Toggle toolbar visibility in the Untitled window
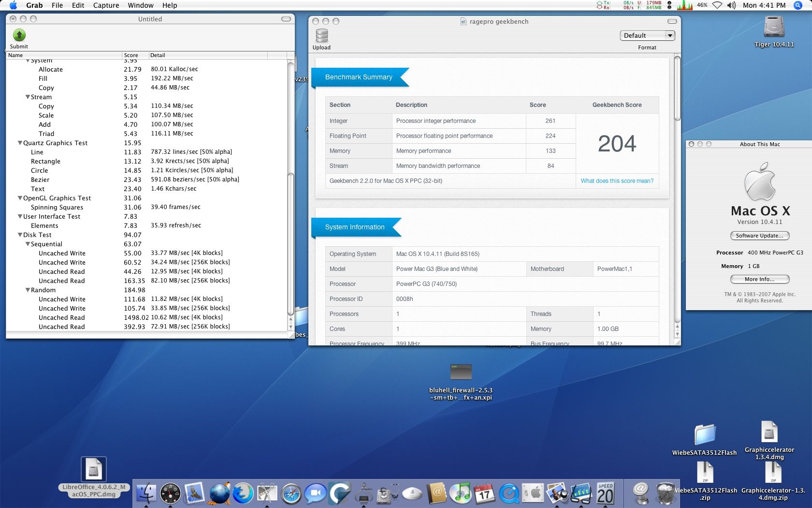Screen dimensions: 812x508 click(x=286, y=19)
